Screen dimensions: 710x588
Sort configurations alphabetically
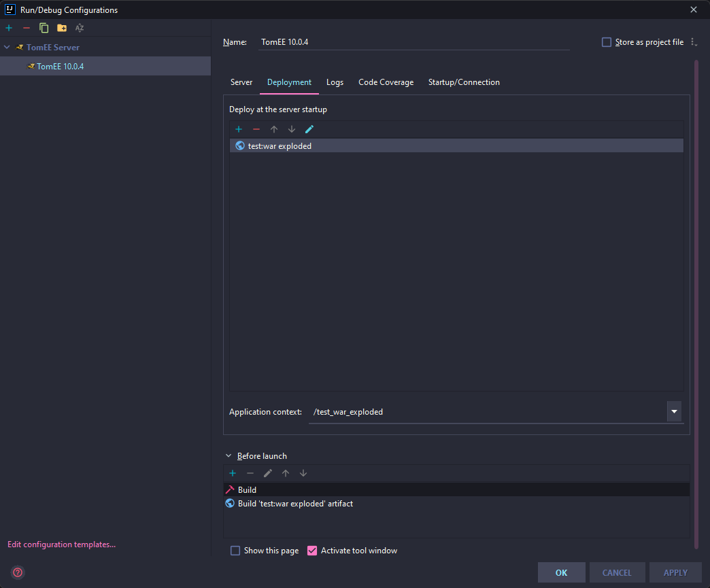(x=79, y=28)
